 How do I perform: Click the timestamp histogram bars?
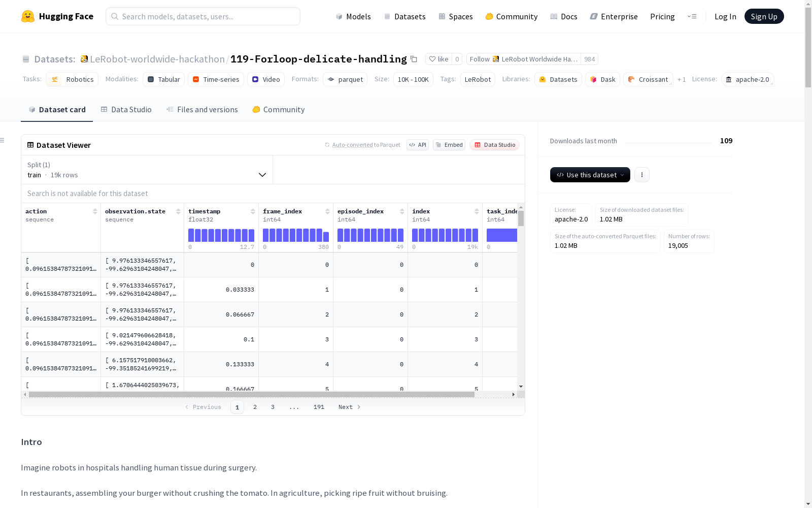[x=221, y=235]
